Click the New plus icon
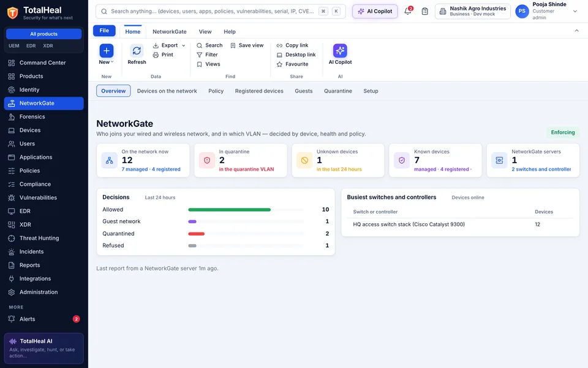The height and width of the screenshot is (368, 588). pyautogui.click(x=106, y=51)
